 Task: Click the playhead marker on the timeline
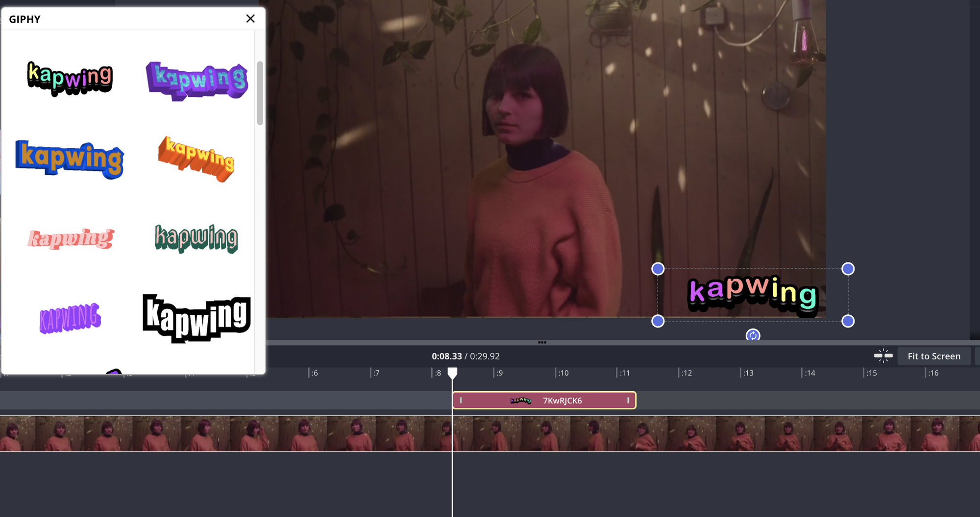pos(452,374)
